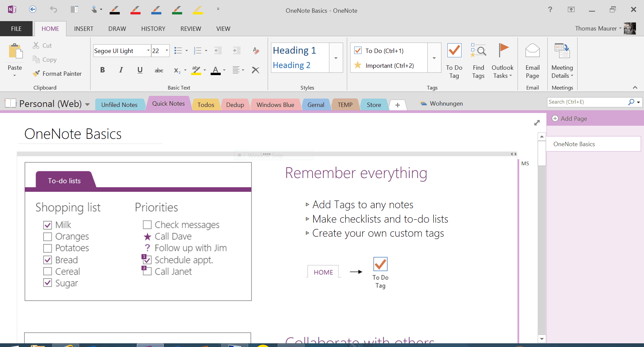The width and height of the screenshot is (644, 347).
Task: Check the Potatoes checkbox
Action: tap(48, 248)
